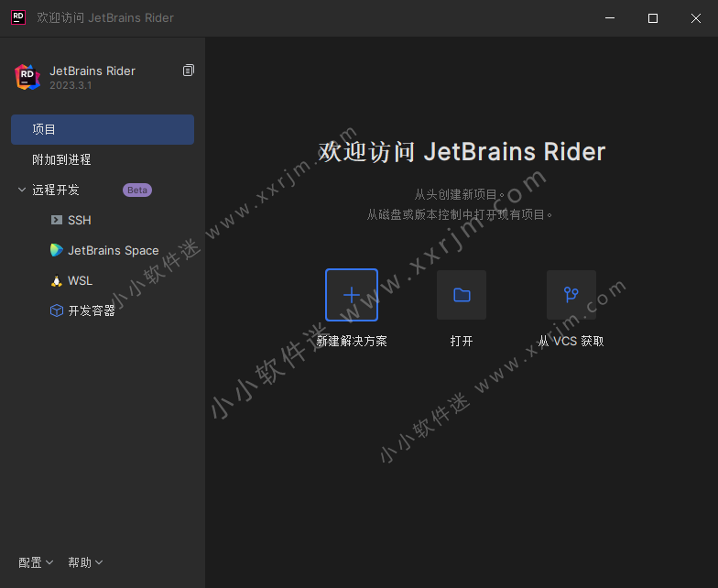Click the Beta badge next to 远程开发
Viewport: 718px width, 588px height.
[137, 191]
